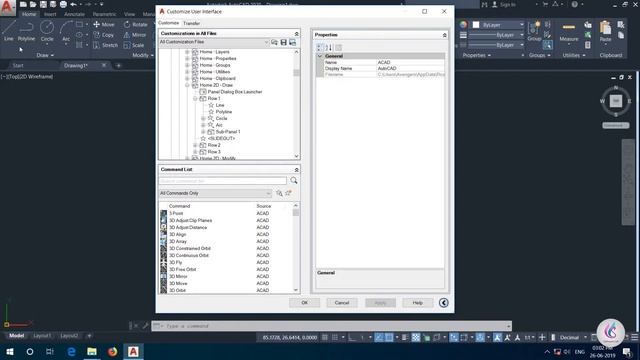Click the OK button
The height and width of the screenshot is (360, 640).
point(304,303)
